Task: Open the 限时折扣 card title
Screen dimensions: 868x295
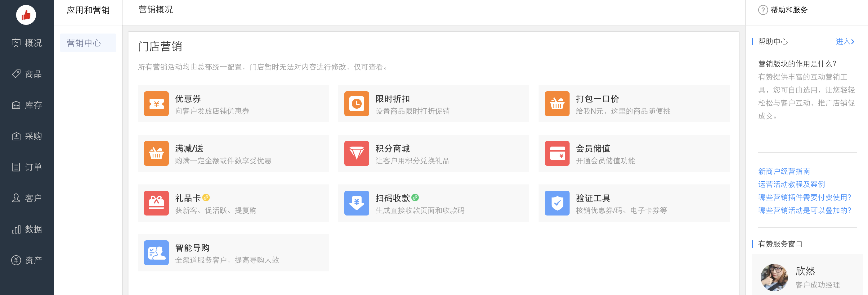Action: 392,99
